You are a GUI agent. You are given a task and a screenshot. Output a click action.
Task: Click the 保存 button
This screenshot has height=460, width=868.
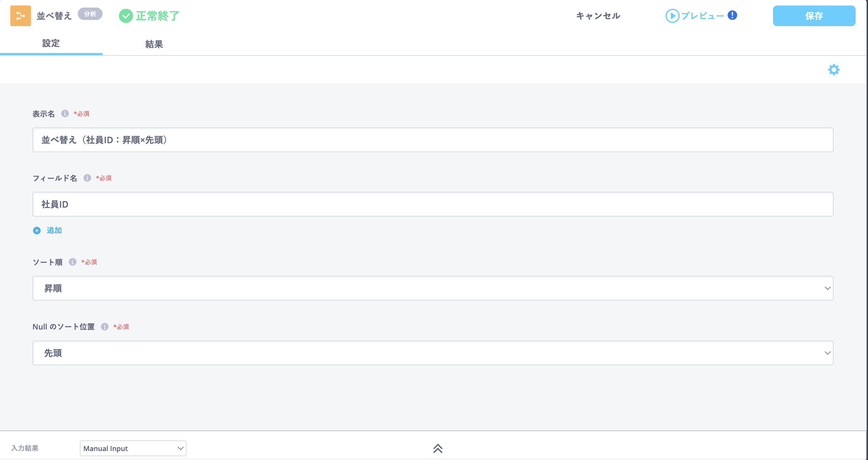coord(814,16)
